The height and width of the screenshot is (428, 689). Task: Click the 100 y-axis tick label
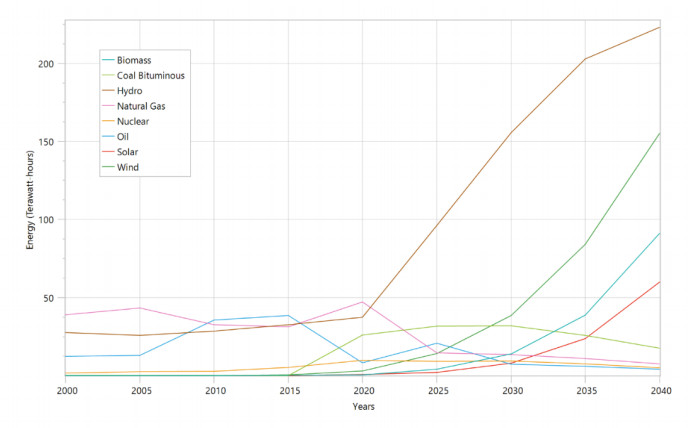click(x=46, y=220)
